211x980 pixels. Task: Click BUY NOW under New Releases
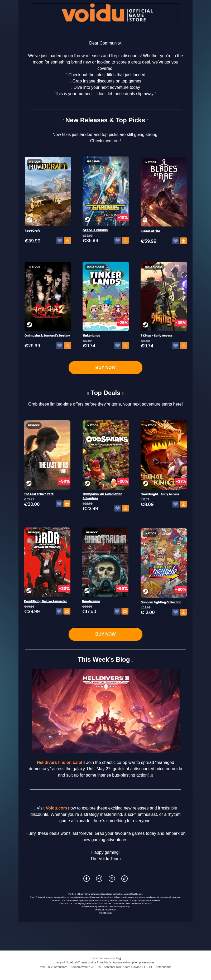click(x=105, y=368)
